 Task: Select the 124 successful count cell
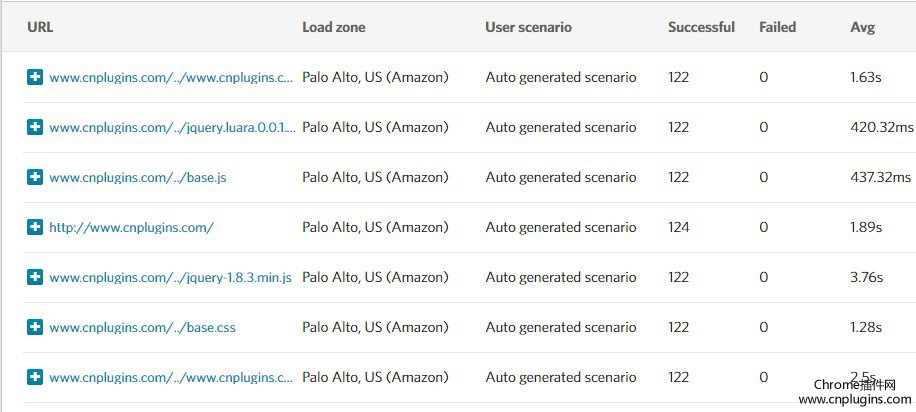click(x=679, y=227)
